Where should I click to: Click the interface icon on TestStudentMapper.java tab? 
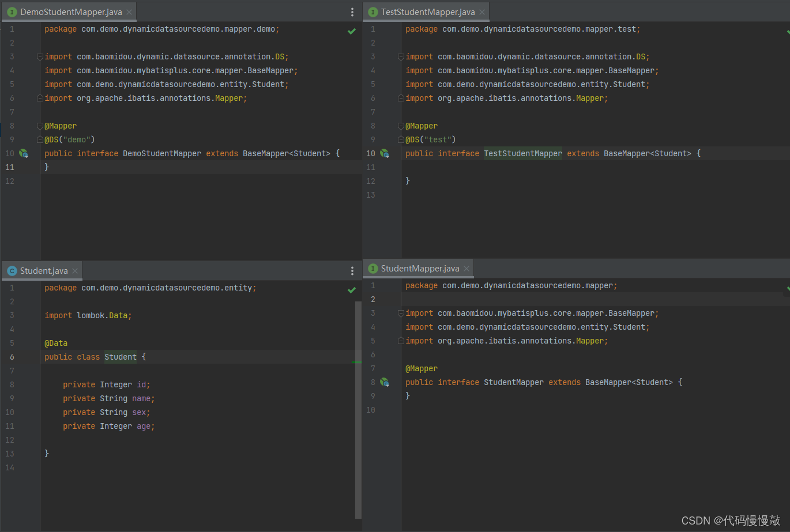pyautogui.click(x=373, y=12)
